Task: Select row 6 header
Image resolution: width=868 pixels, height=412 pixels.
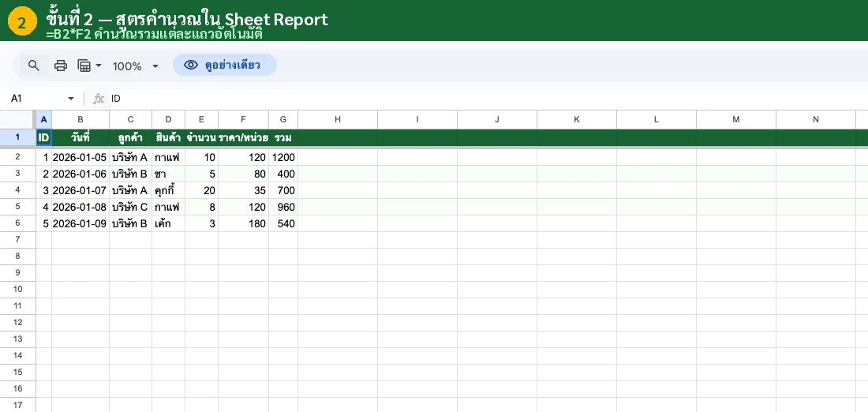Action: coord(17,223)
